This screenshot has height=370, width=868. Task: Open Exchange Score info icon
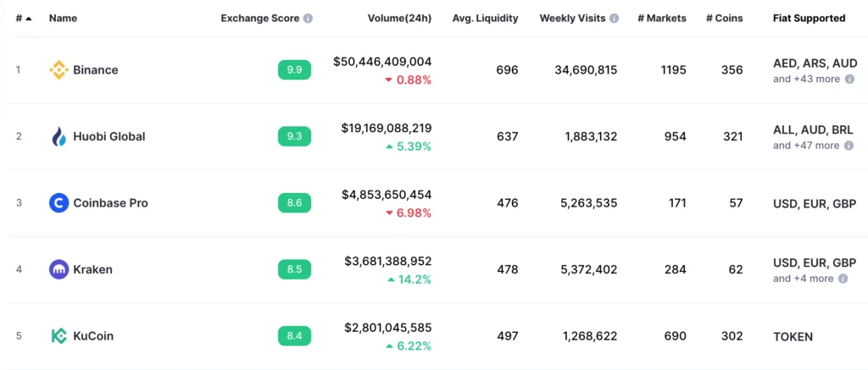(x=309, y=19)
